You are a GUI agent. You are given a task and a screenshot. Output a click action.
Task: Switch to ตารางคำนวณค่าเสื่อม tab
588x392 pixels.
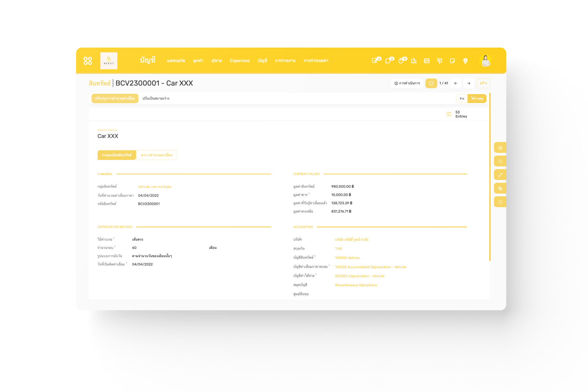(x=157, y=155)
